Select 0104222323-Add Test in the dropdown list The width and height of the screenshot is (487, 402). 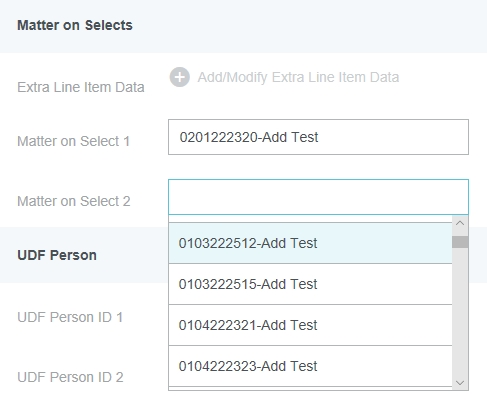[x=310, y=366]
